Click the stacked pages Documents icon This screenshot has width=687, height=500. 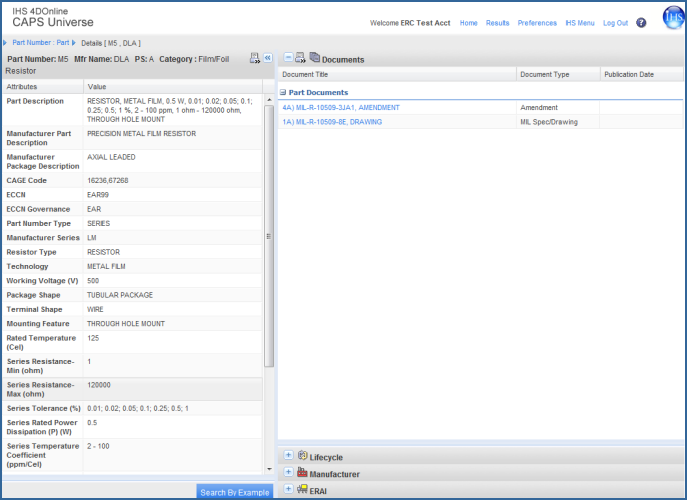point(315,57)
